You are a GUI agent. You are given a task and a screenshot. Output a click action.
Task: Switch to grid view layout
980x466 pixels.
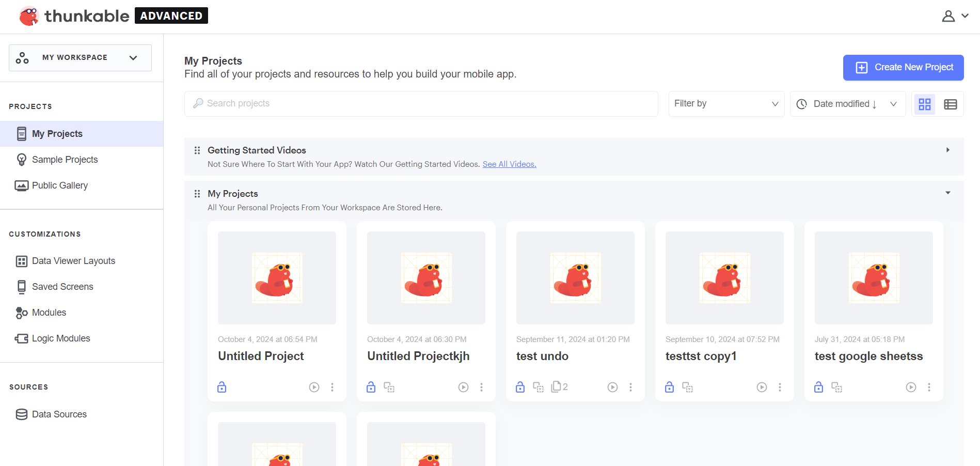pos(924,104)
